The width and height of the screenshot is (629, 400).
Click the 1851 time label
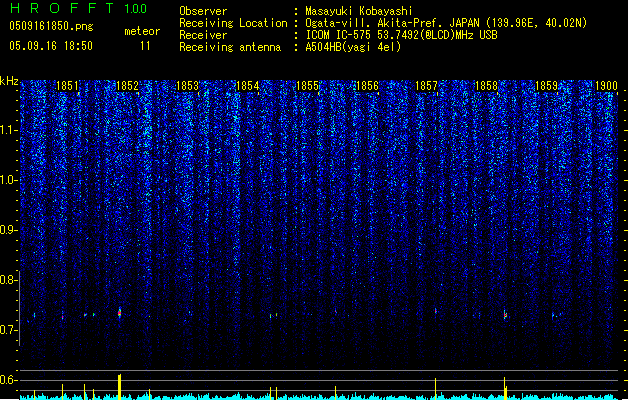point(67,85)
